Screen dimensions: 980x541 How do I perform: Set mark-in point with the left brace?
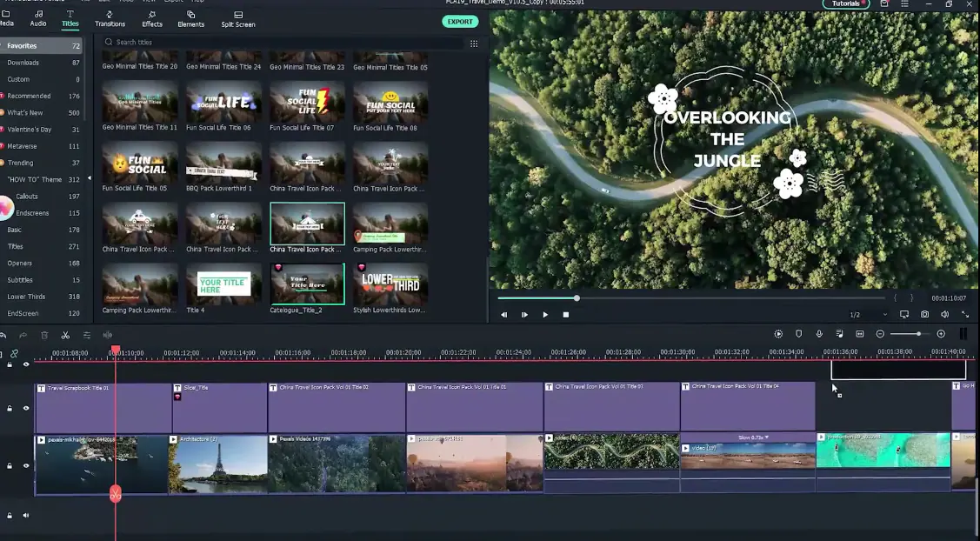[x=896, y=298]
